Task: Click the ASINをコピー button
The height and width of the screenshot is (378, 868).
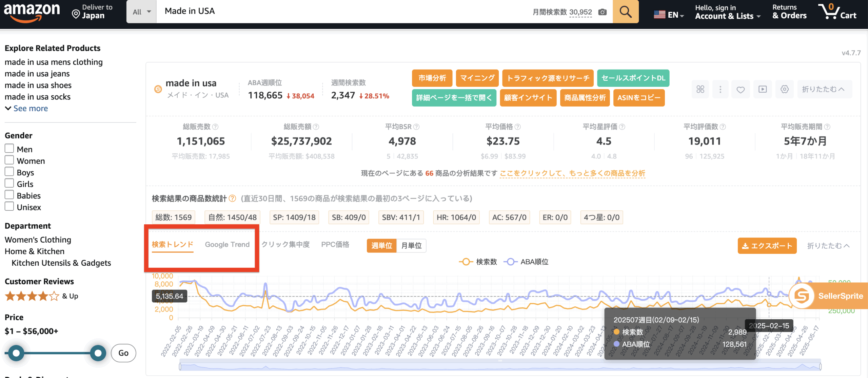Action: (639, 98)
